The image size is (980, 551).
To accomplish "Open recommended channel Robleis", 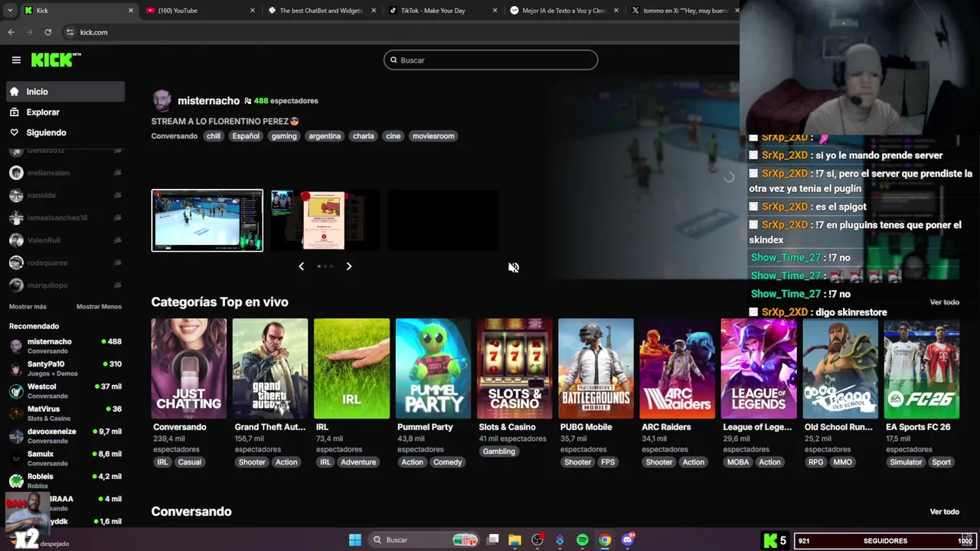I will point(65,481).
